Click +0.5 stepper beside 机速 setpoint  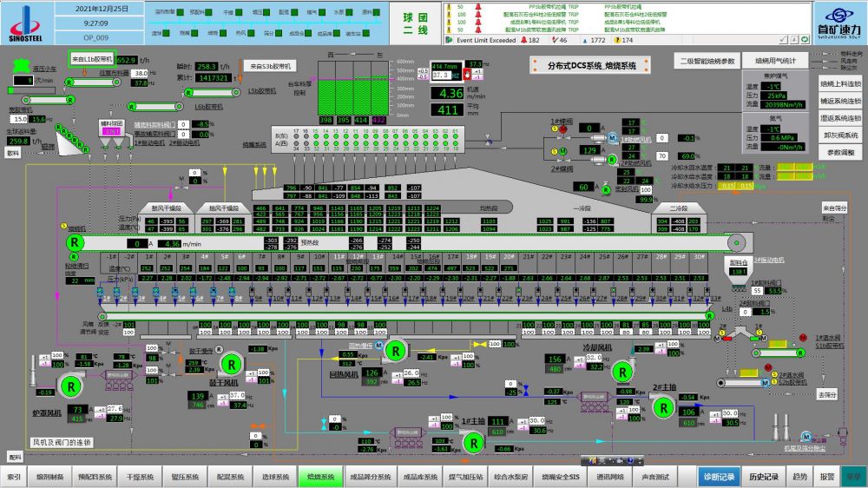coord(423,71)
